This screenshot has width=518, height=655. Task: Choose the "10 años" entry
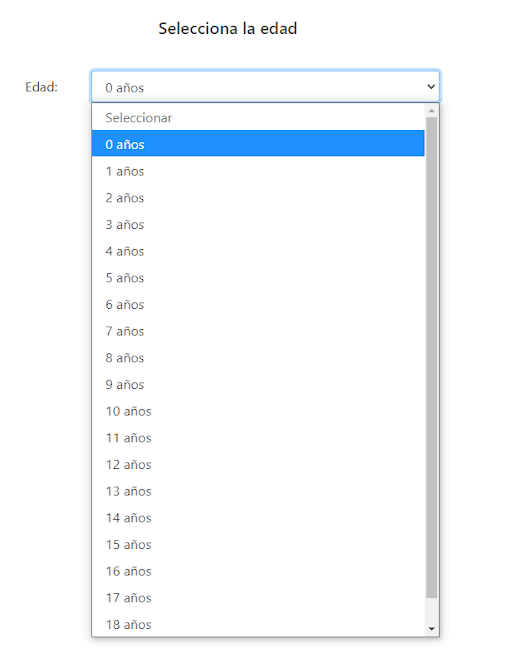258,411
